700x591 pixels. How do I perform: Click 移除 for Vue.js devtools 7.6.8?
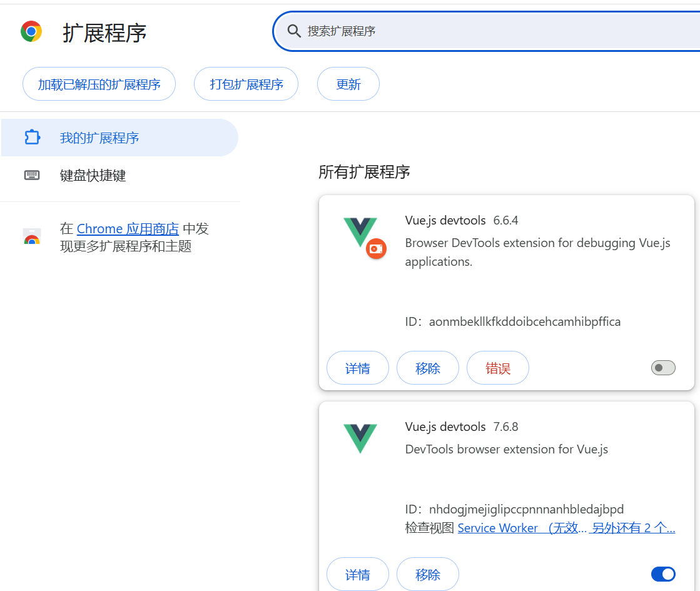pos(428,574)
